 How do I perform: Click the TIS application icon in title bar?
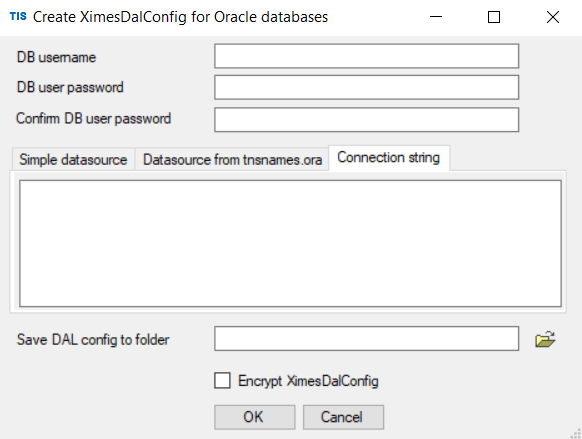tap(18, 17)
